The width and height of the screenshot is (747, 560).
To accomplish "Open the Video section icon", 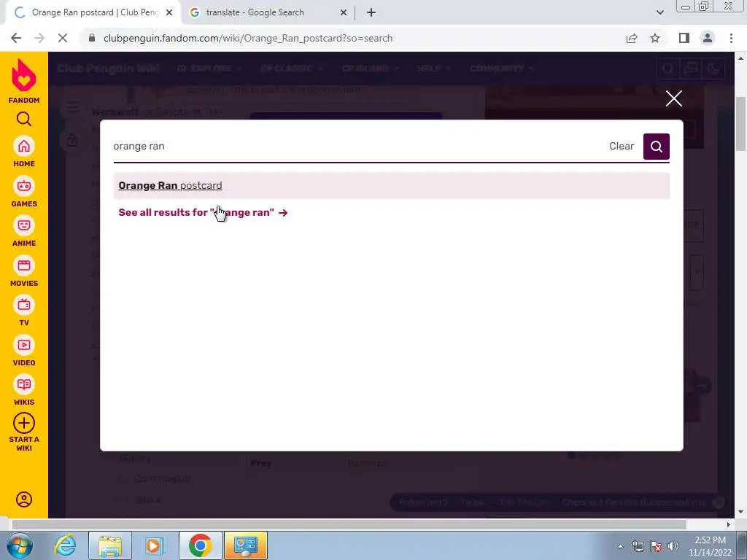I will (24, 345).
